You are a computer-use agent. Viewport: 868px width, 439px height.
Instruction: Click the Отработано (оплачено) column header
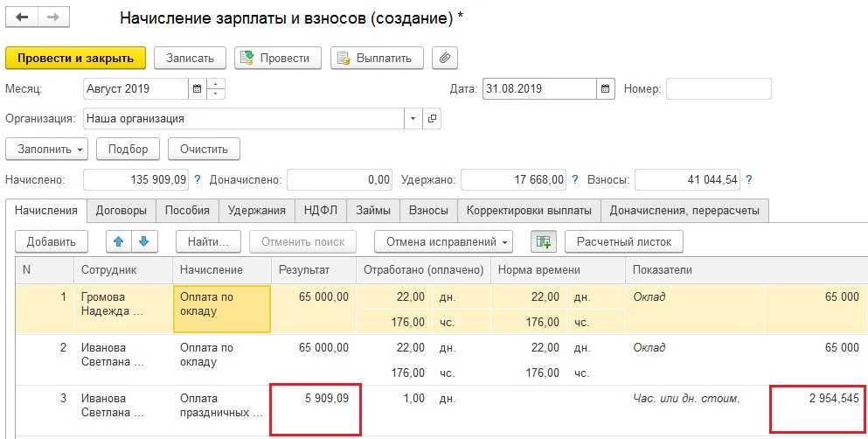pyautogui.click(x=423, y=270)
